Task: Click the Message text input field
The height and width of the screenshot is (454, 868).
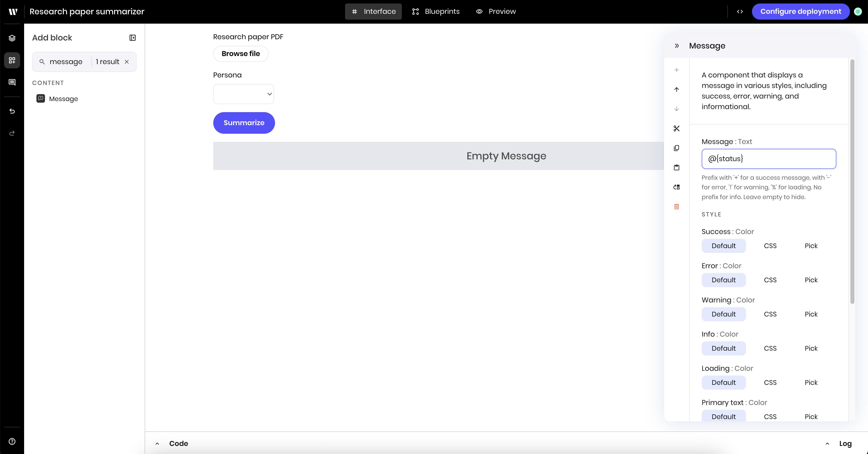Action: coord(768,159)
